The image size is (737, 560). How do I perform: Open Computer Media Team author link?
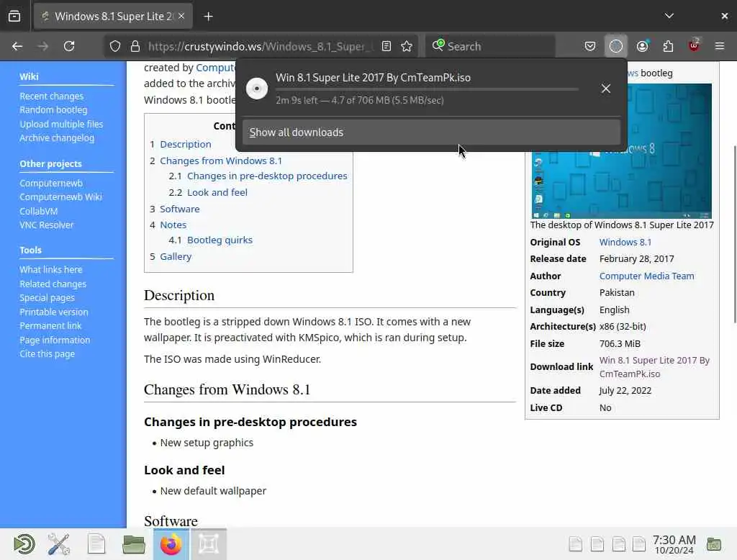tap(646, 276)
